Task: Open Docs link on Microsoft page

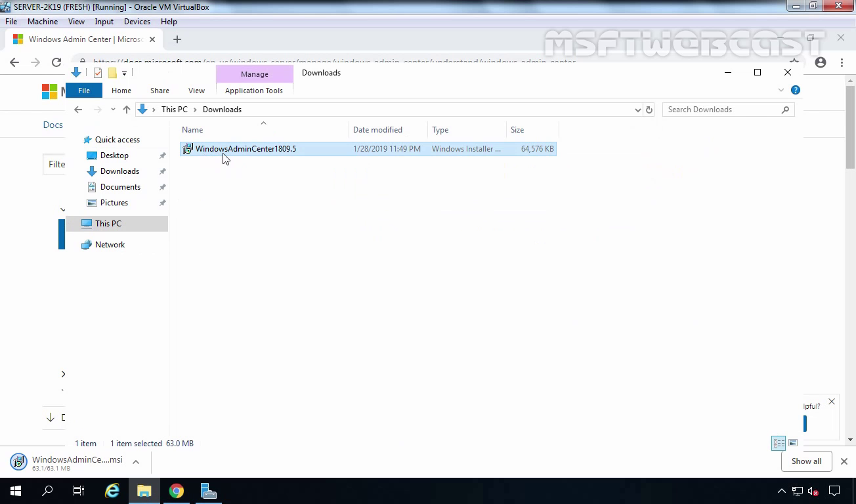Action: 53,125
